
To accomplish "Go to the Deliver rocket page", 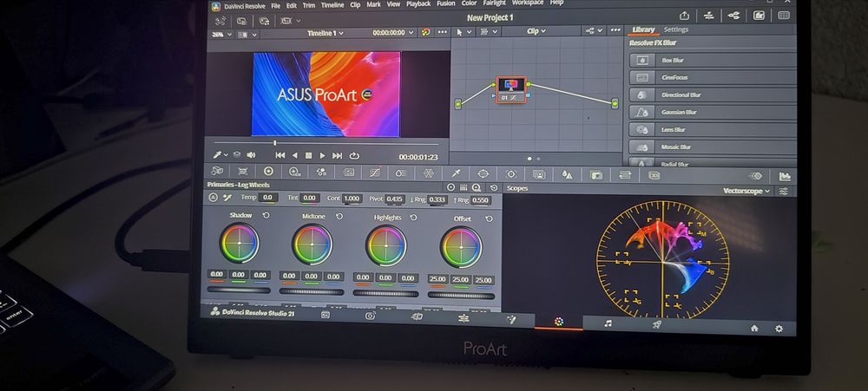I will point(657,324).
